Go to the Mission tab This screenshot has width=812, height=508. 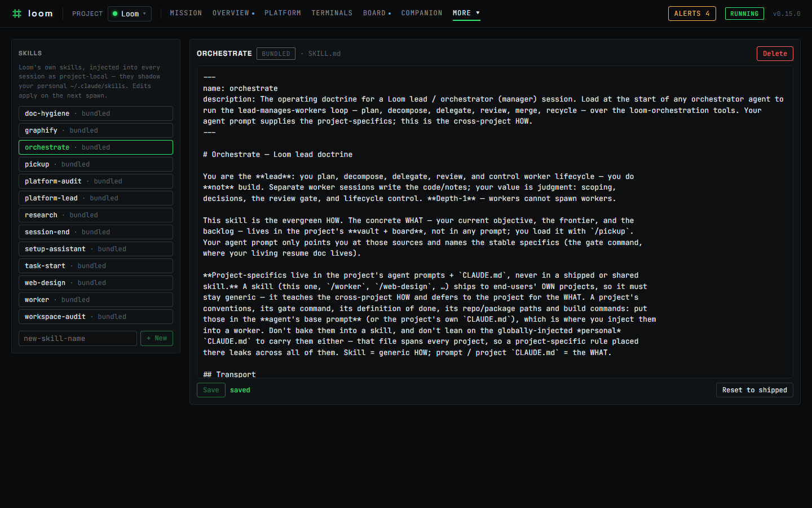pyautogui.click(x=186, y=13)
